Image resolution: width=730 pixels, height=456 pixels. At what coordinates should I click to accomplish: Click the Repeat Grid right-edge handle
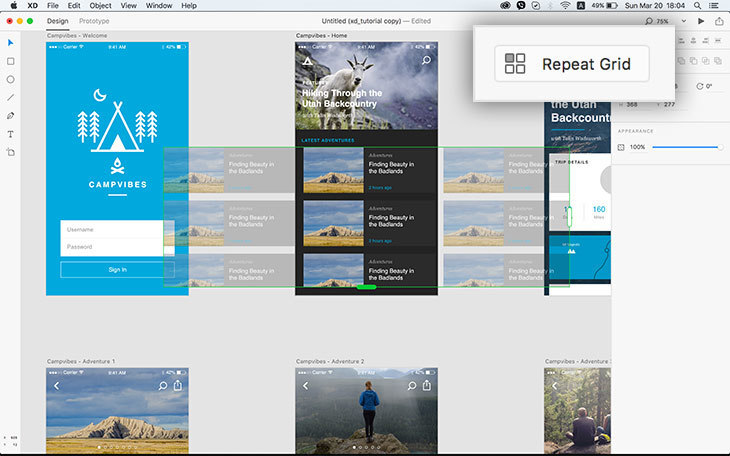point(569,217)
